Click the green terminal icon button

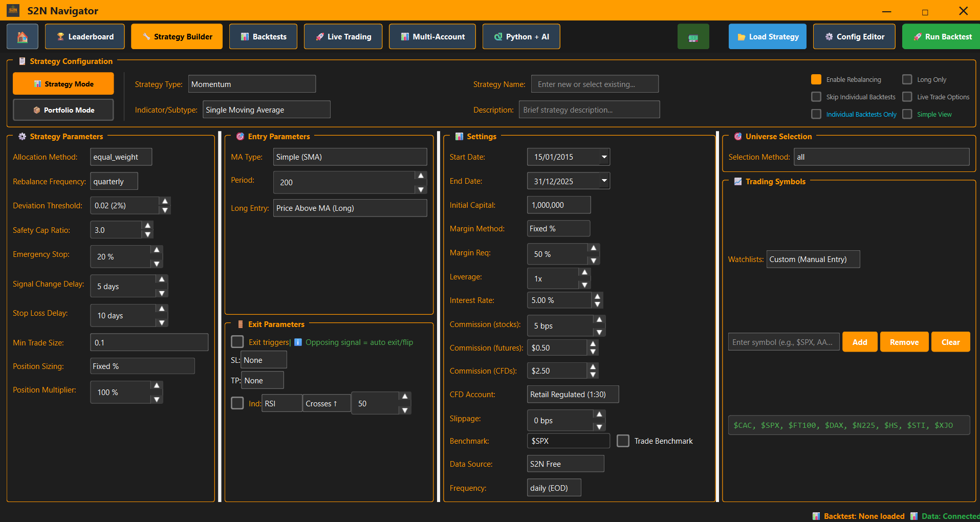(x=693, y=37)
